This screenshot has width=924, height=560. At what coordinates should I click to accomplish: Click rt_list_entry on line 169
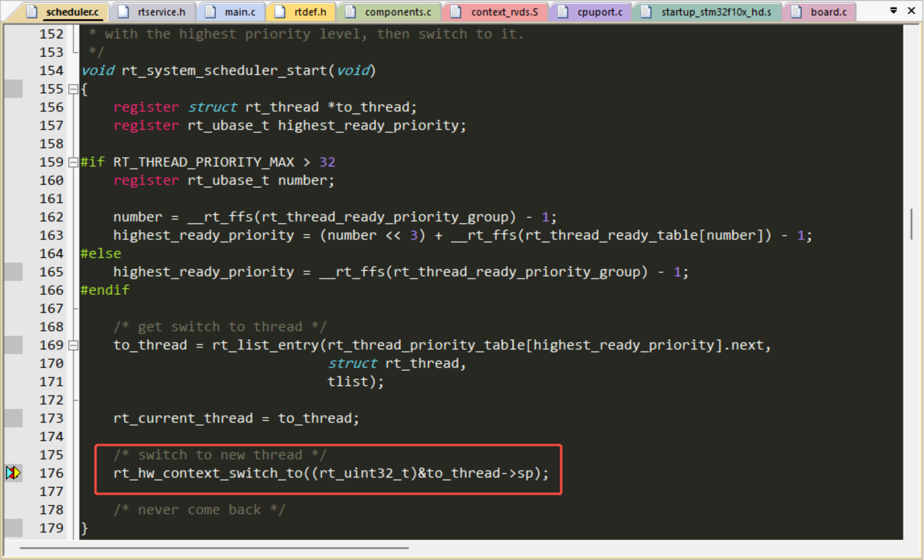(265, 345)
